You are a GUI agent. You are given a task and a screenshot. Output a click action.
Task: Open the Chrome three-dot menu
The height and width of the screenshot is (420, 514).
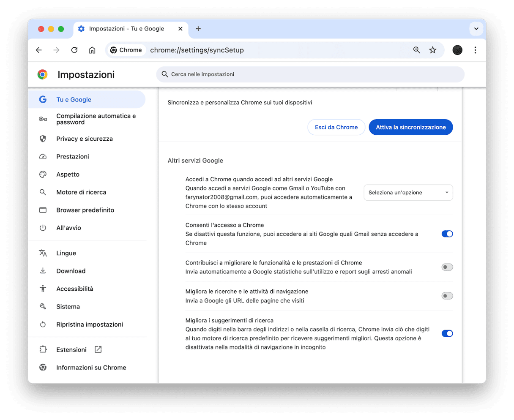click(475, 50)
